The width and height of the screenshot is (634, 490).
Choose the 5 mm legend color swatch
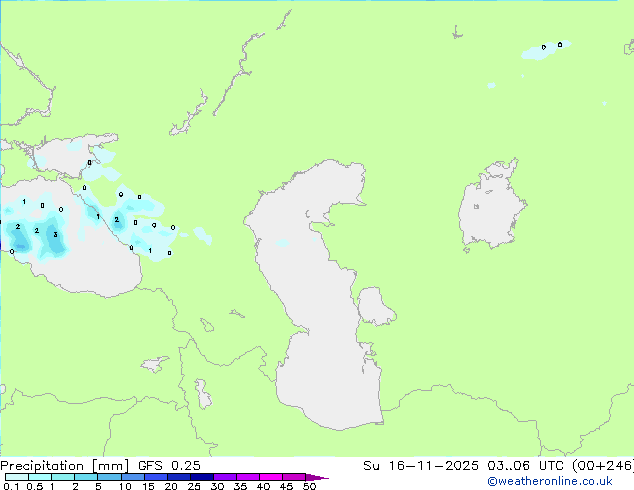[109, 477]
